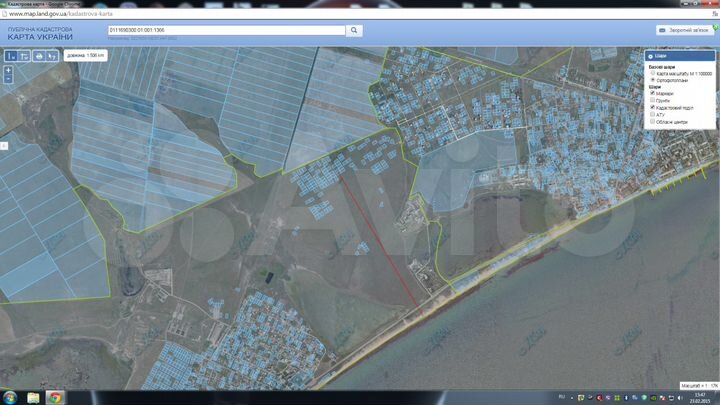Toggle the Кадастровий поділ checkbox

pyautogui.click(x=652, y=107)
